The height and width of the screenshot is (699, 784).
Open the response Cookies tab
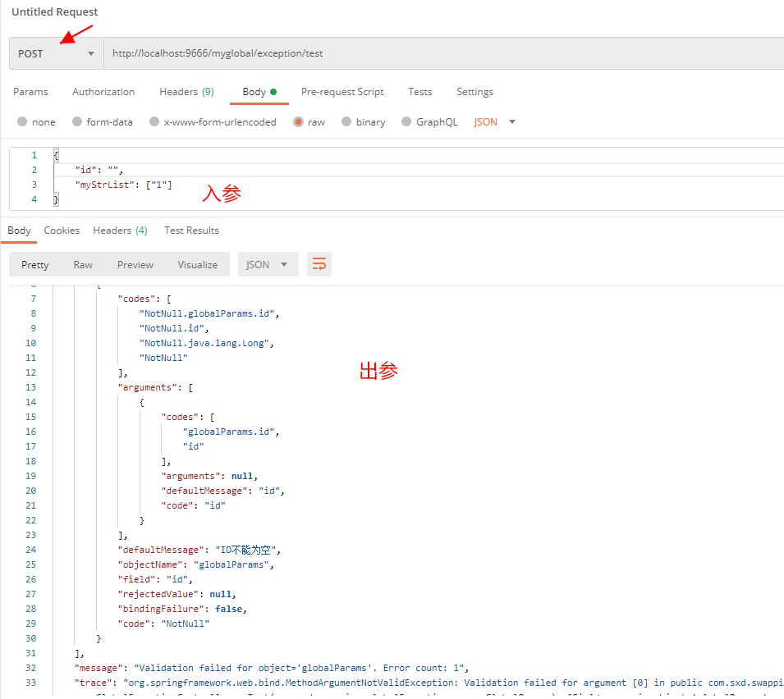(62, 231)
